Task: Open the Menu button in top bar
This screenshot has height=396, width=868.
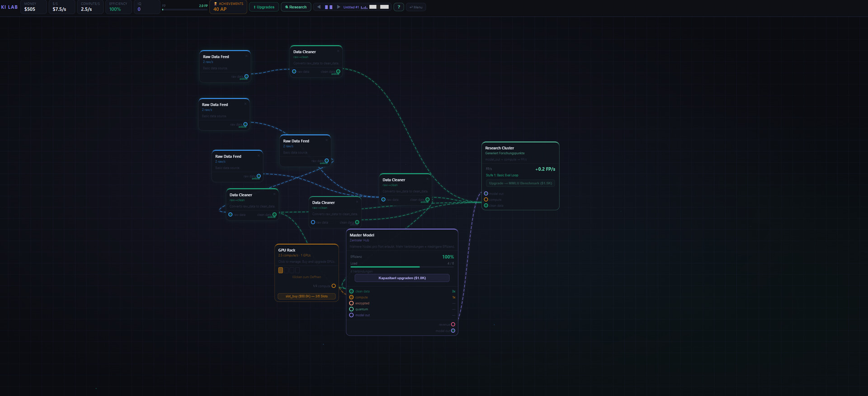Action: 415,7
